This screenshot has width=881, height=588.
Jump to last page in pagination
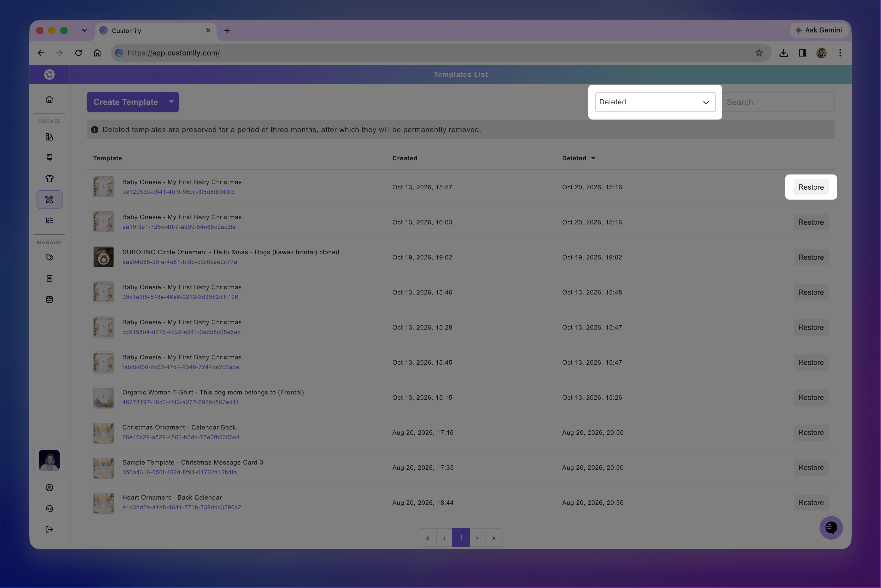(x=494, y=538)
